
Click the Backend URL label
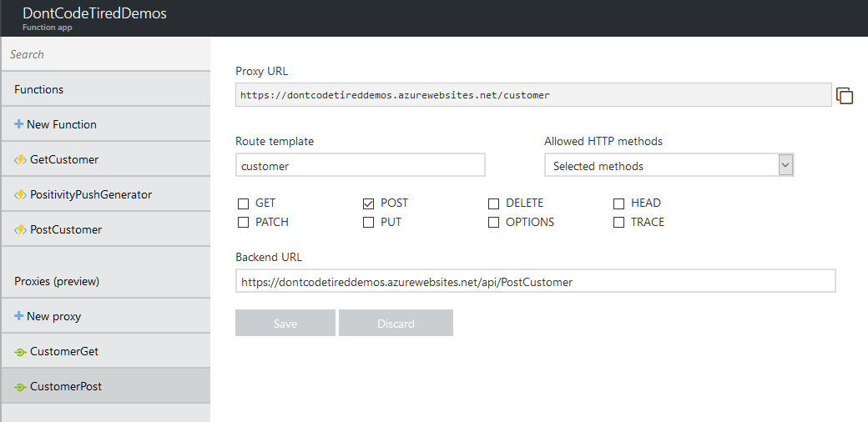pyautogui.click(x=269, y=258)
